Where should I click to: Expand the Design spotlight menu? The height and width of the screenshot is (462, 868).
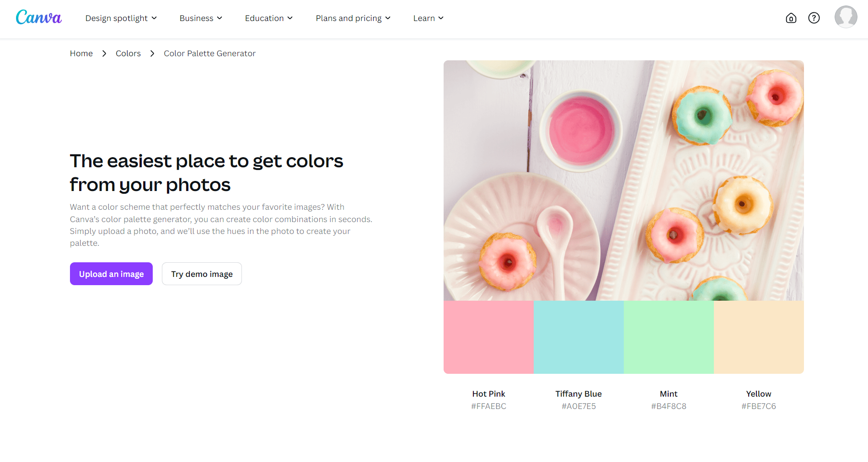[x=121, y=18]
